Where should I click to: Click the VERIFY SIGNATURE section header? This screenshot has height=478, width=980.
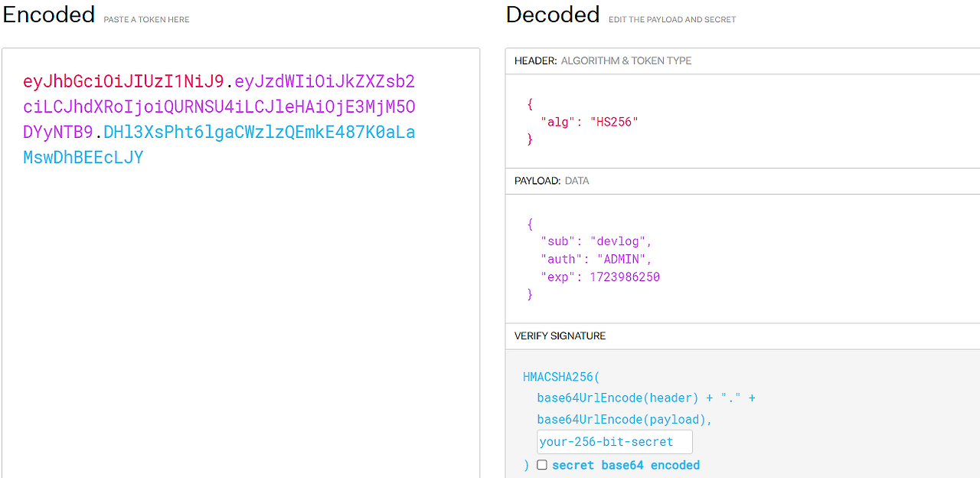[558, 336]
